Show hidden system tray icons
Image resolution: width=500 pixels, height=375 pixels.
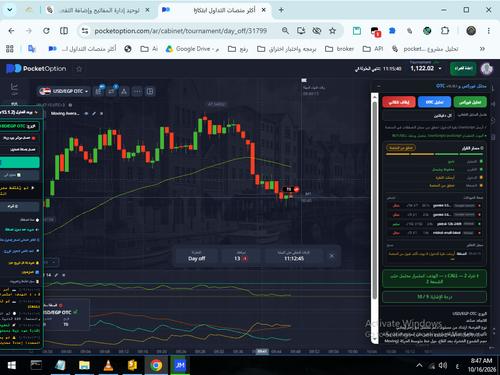coord(419,365)
